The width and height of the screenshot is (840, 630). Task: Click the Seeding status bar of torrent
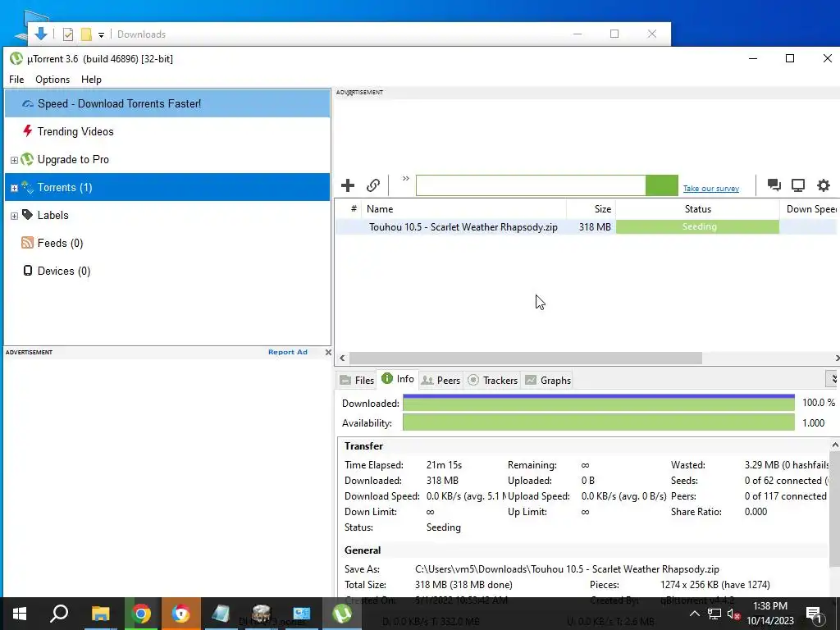pyautogui.click(x=697, y=226)
